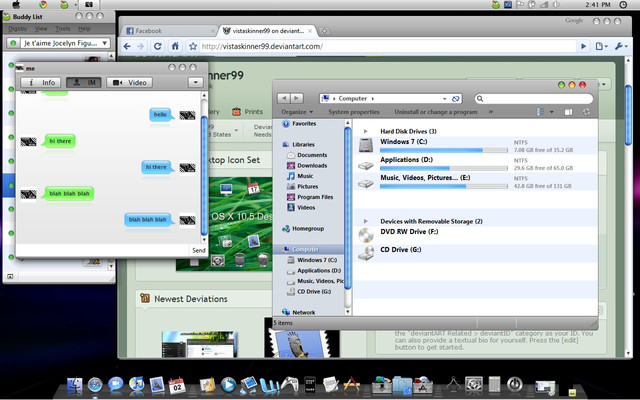640x400 pixels.
Task: Open the View menu in Buddy List
Action: point(41,29)
